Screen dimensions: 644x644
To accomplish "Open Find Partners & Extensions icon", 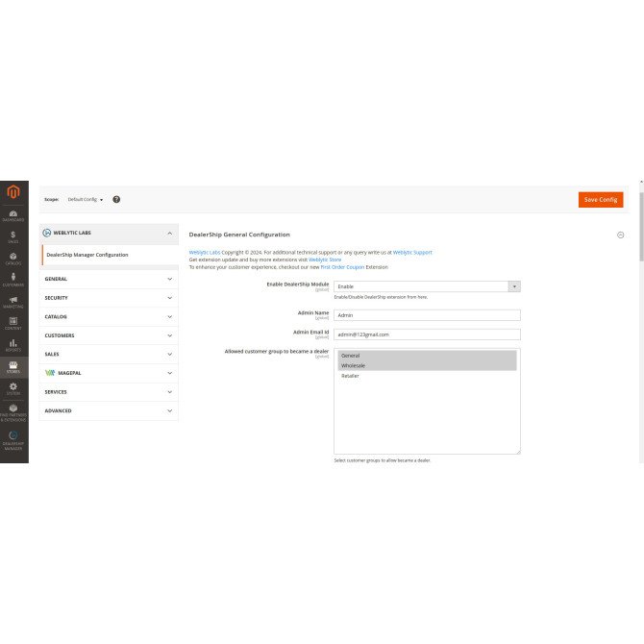I will (x=13, y=412).
